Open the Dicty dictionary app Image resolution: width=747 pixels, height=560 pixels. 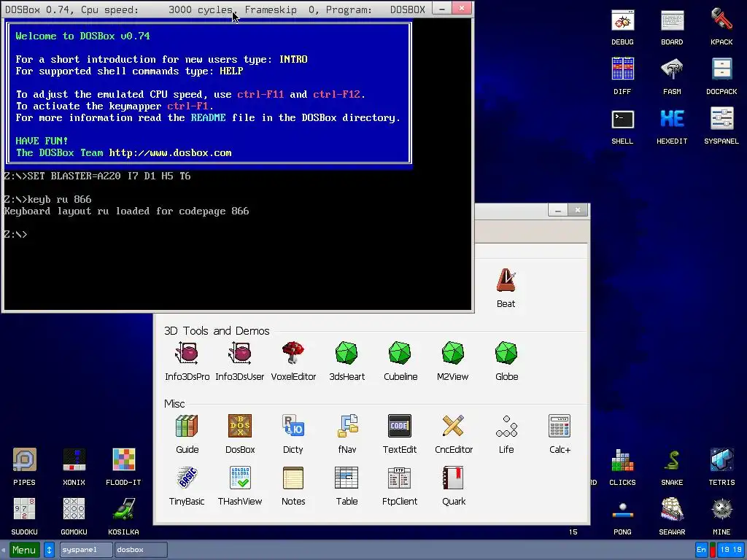293,434
